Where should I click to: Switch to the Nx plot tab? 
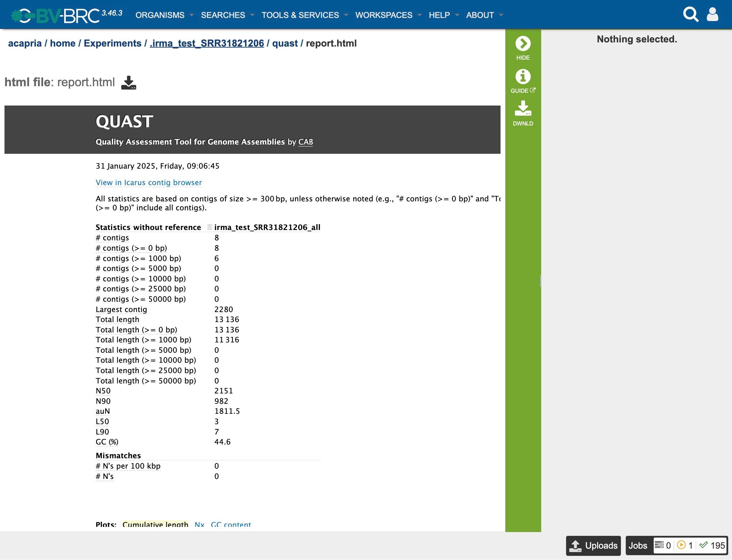click(199, 524)
